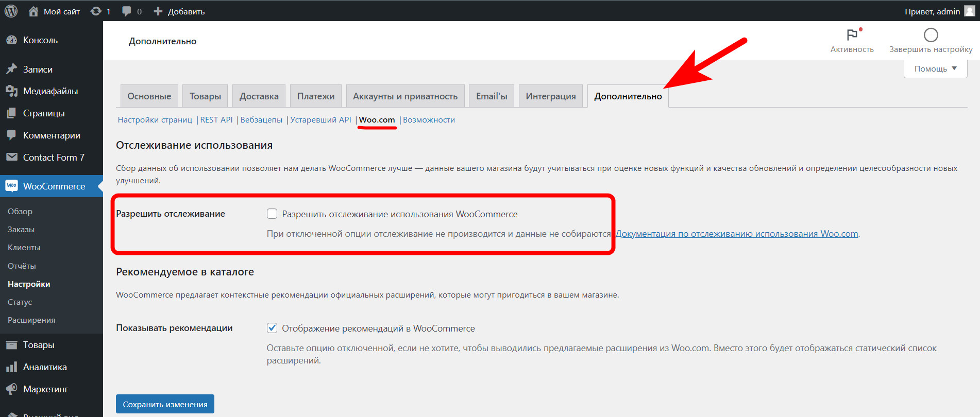The width and height of the screenshot is (980, 417).
Task: Click the Разрешить отслеживание field label
Action: [x=171, y=214]
